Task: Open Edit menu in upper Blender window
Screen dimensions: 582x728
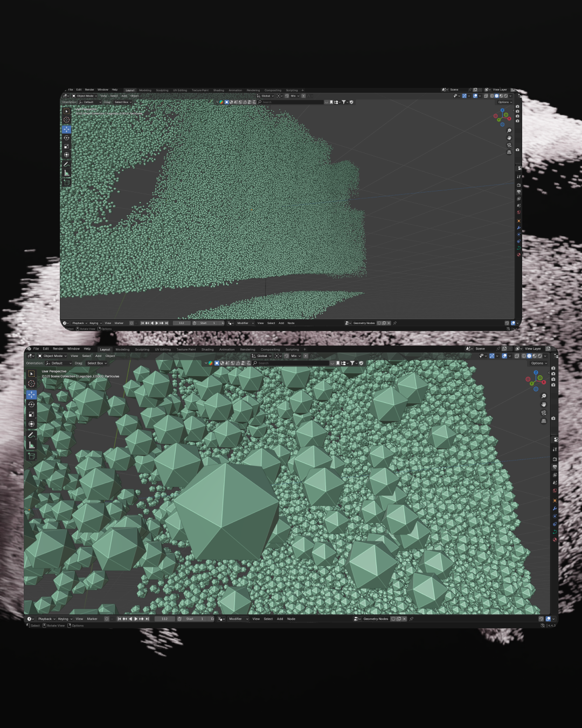Action: 79,90
